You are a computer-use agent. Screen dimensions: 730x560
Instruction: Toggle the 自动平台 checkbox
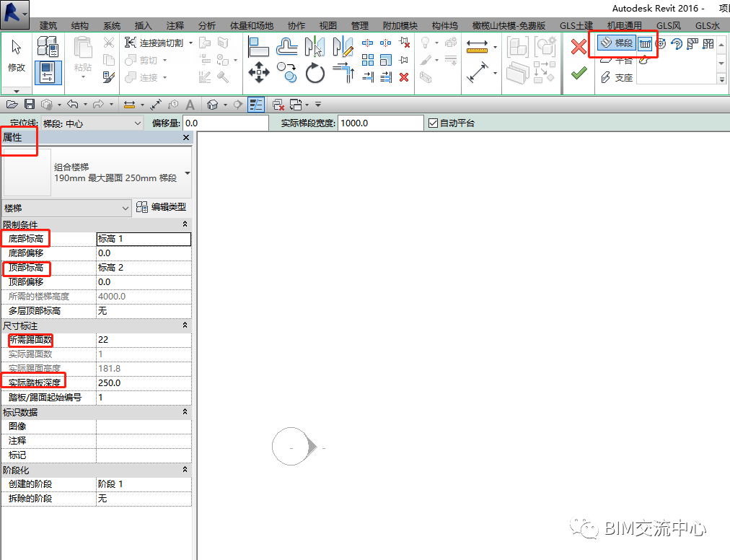coord(433,123)
